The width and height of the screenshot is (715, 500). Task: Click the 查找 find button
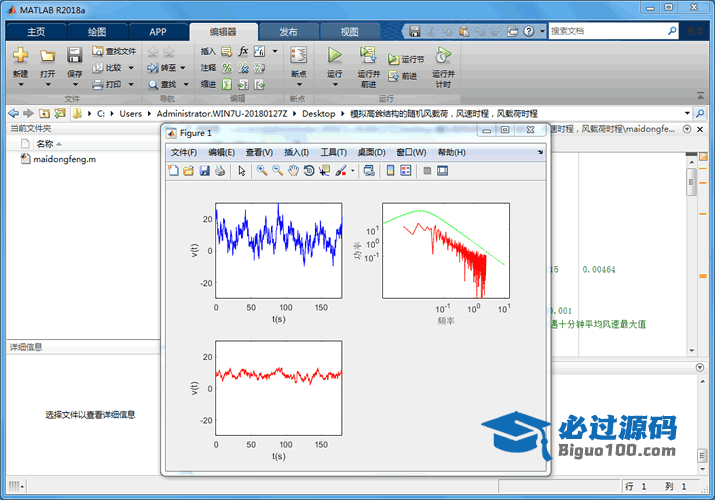(163, 84)
